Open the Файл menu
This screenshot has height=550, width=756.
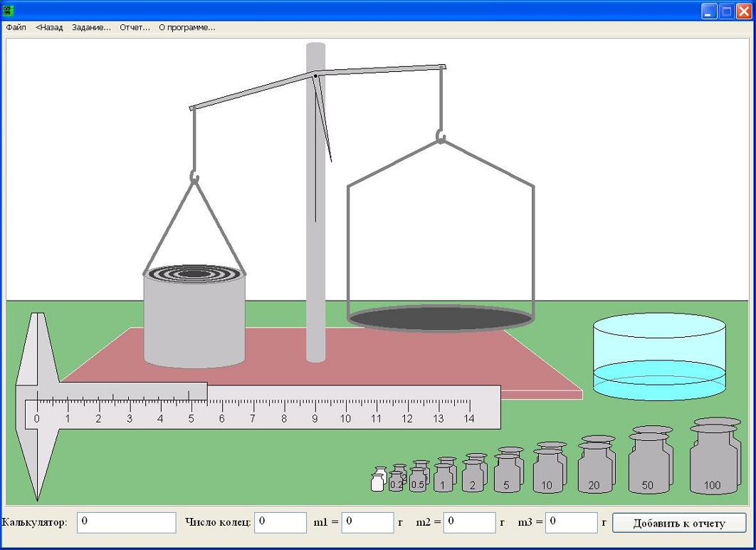(16, 28)
